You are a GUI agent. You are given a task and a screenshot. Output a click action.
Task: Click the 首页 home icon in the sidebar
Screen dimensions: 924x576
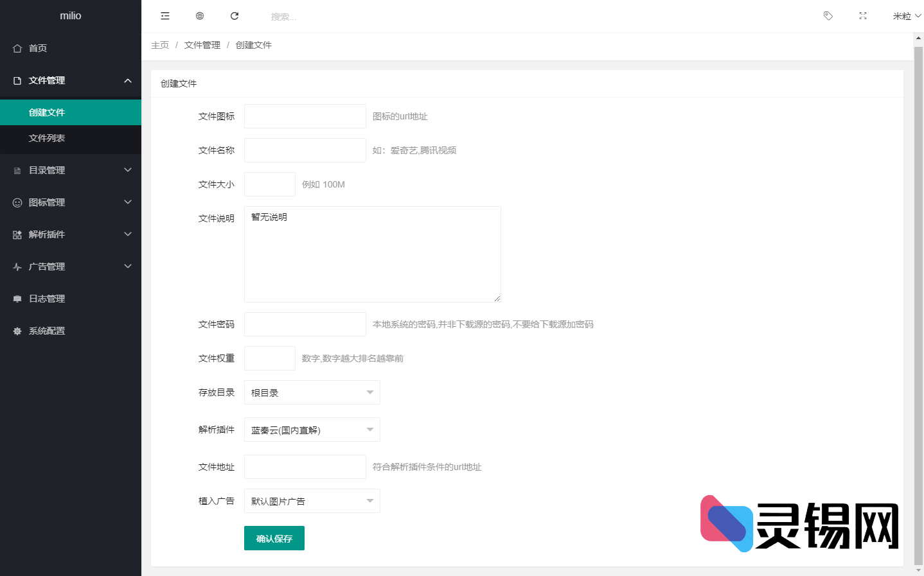coord(15,48)
